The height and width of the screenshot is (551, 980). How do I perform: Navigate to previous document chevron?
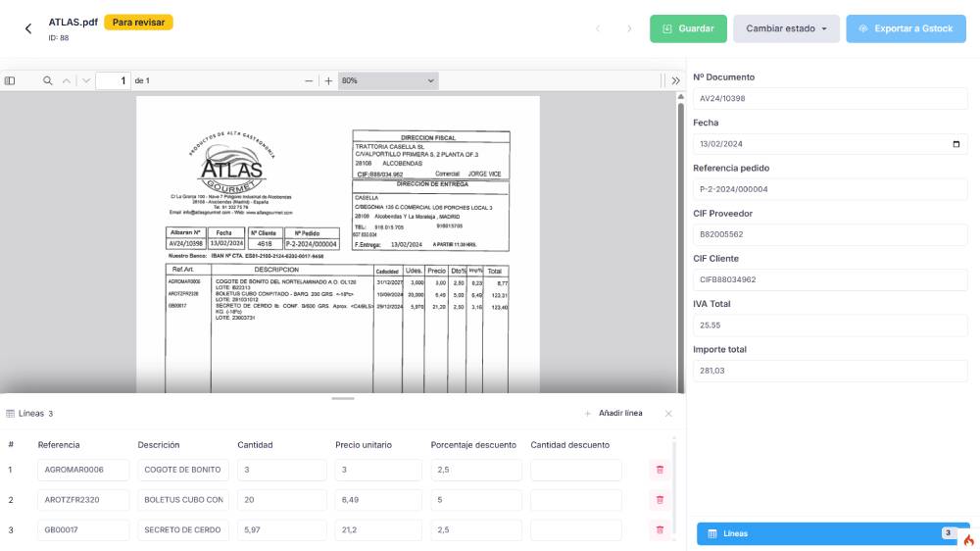[x=598, y=28]
